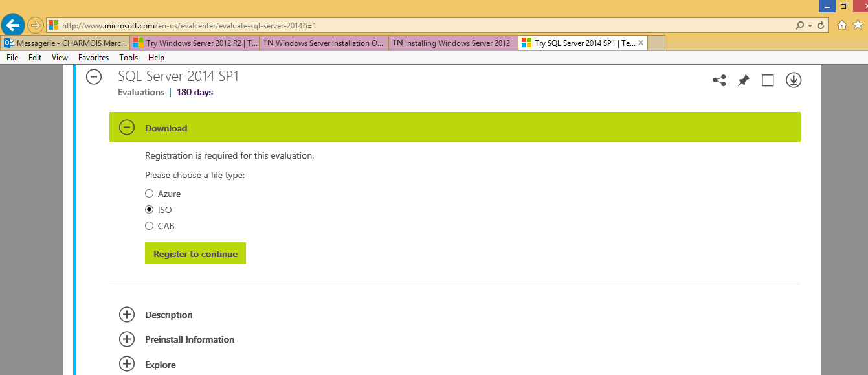Click the Description heading text
Screen dimensions: 868x375
tap(169, 315)
